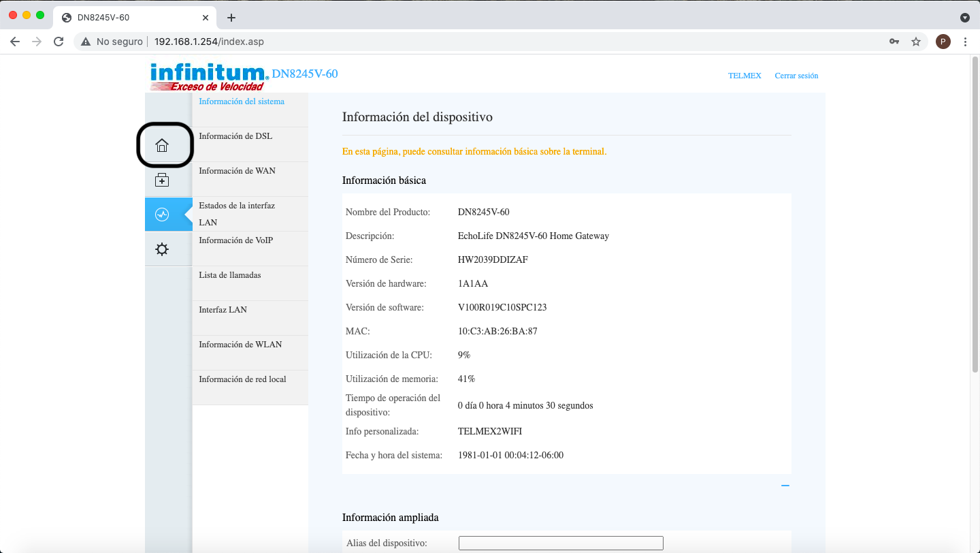The image size is (980, 553).
Task: Open the browser profile avatar P
Action: (943, 42)
